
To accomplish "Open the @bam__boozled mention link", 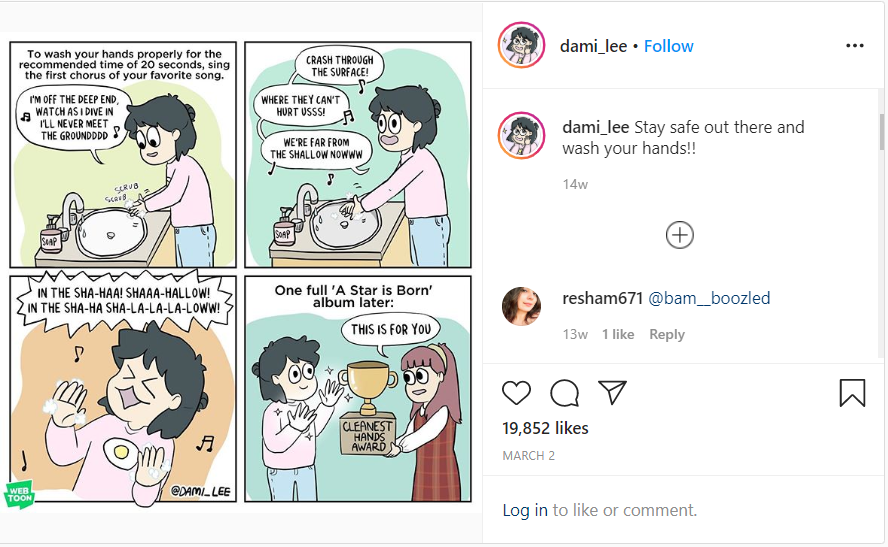I will click(x=709, y=298).
